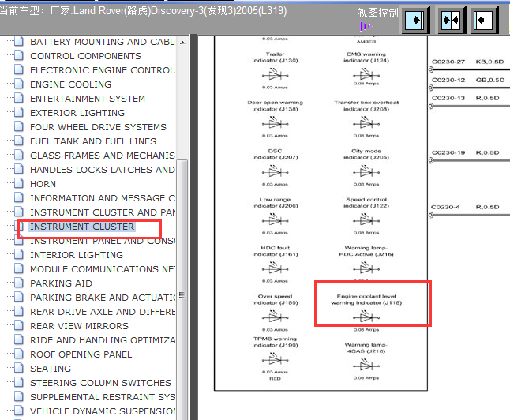Image resolution: width=510 pixels, height=420 pixels.
Task: Open GLASS FRAMES AND MECHANIS entry
Action: [103, 156]
